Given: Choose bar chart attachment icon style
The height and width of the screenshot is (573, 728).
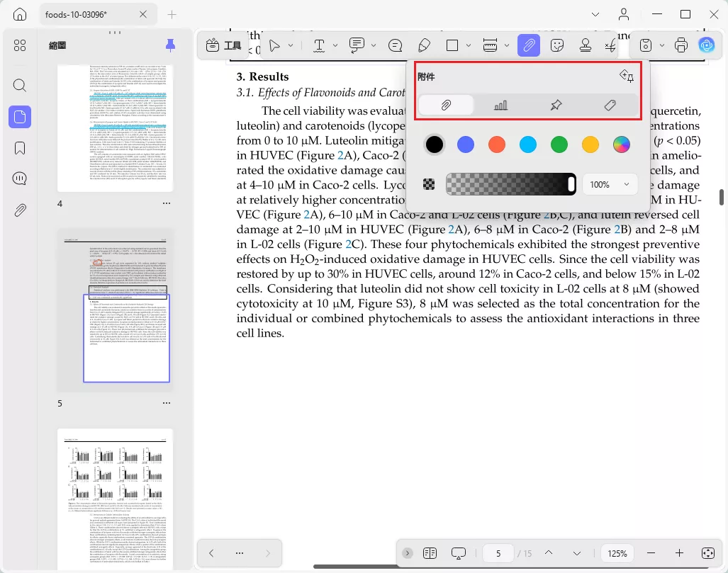Looking at the screenshot, I should point(500,106).
